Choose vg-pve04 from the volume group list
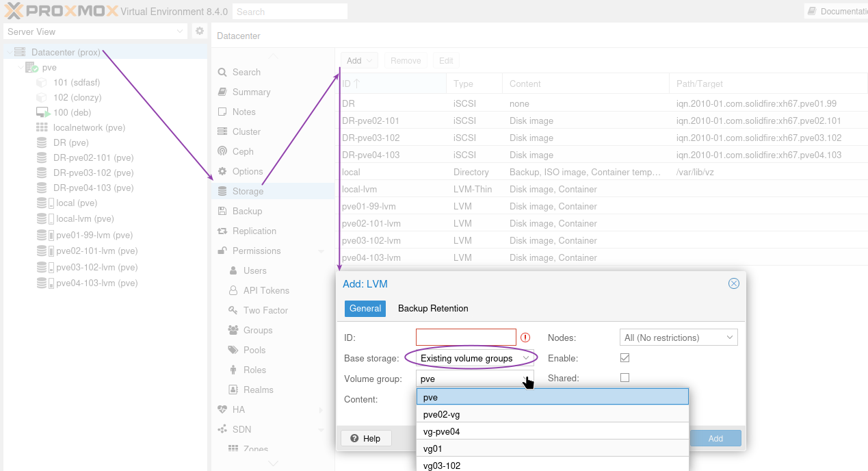This screenshot has height=471, width=868. point(553,431)
